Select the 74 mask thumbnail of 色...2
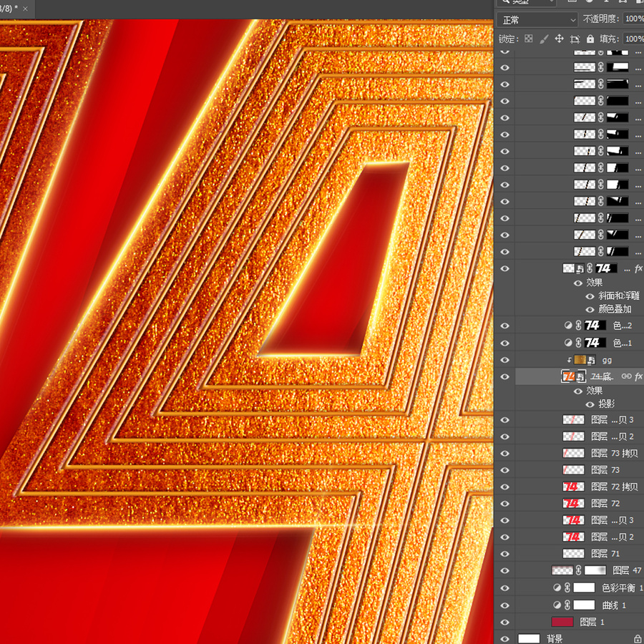644x644 pixels. [x=595, y=326]
